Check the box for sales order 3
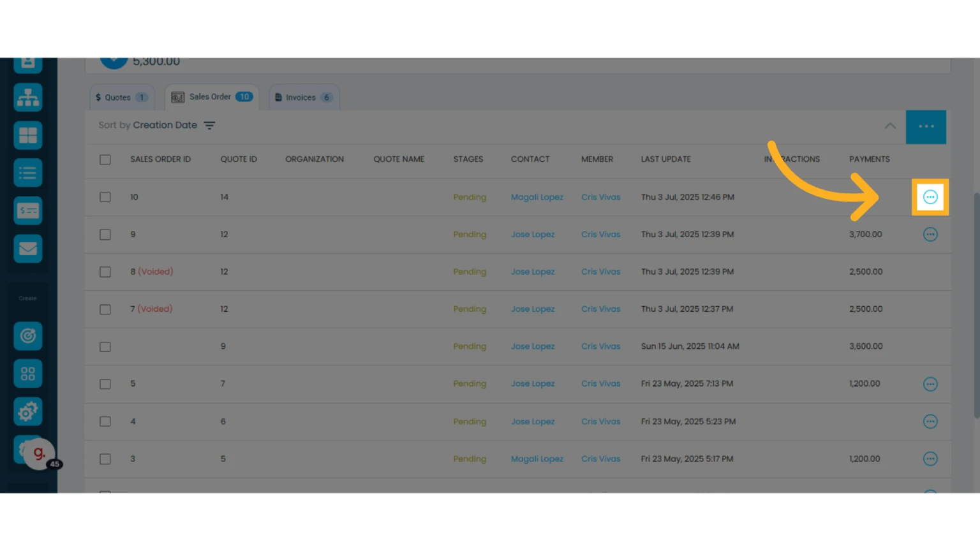 105,459
